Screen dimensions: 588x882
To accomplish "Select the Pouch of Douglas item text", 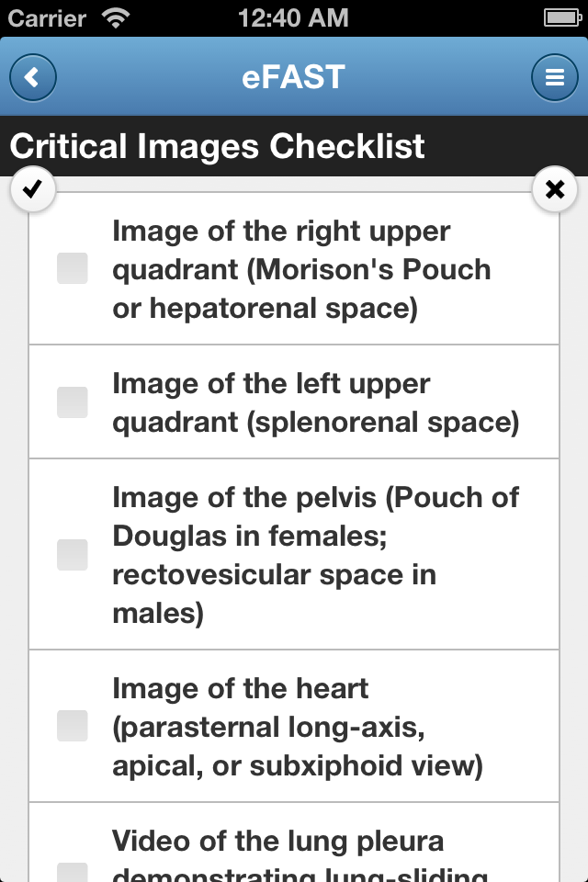I will 316,555.
